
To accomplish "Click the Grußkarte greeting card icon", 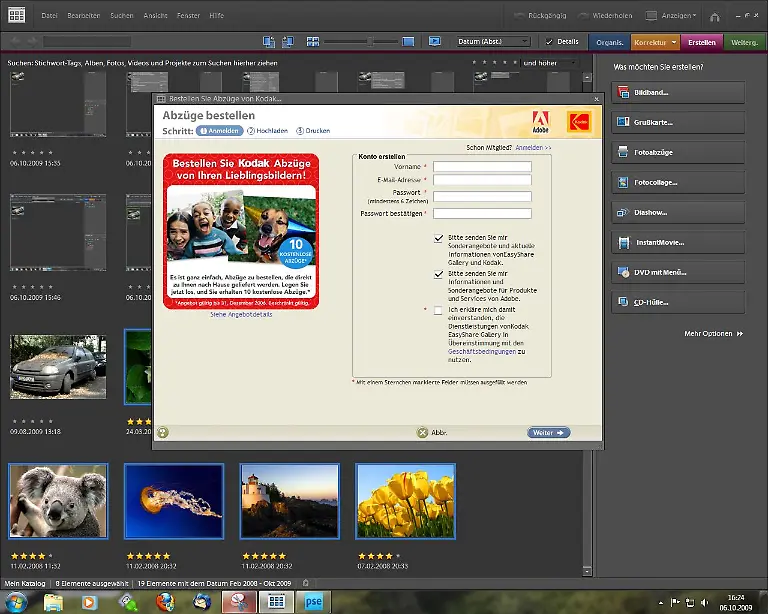I will (x=621, y=123).
